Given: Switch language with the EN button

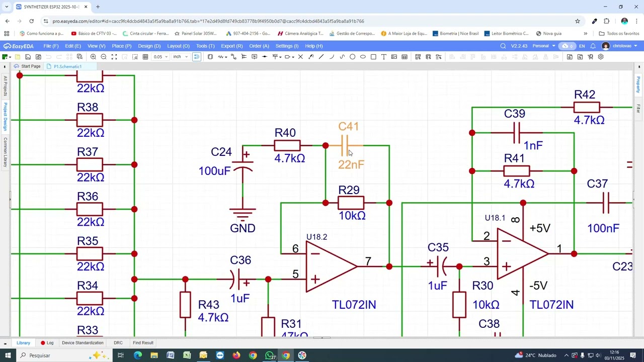Looking at the screenshot, I should (582, 46).
